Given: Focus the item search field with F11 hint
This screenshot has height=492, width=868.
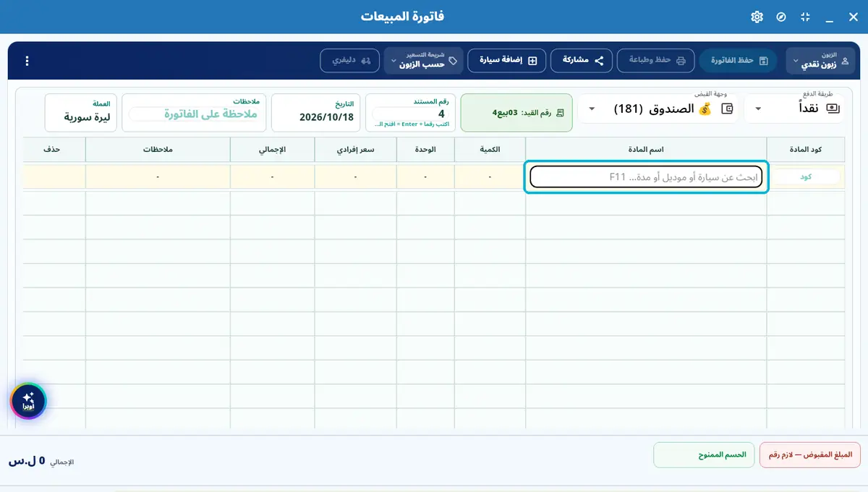Looking at the screenshot, I should 646,177.
